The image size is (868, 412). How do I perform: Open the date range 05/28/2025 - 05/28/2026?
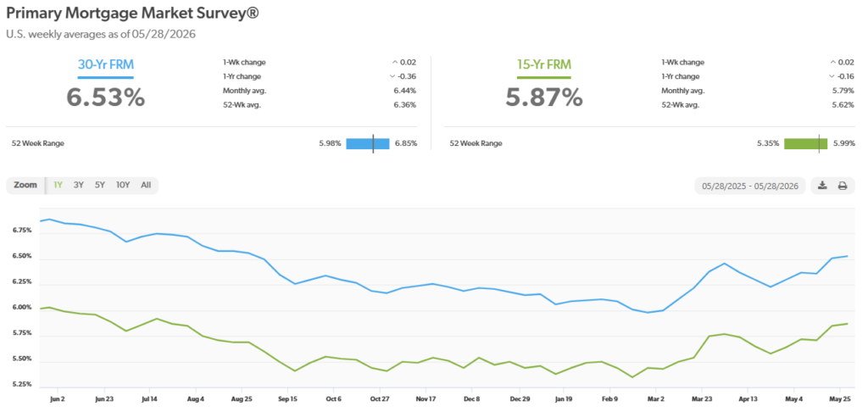(750, 186)
